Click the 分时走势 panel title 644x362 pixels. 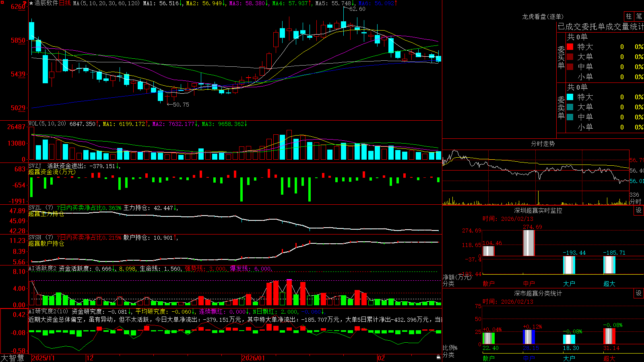[543, 144]
